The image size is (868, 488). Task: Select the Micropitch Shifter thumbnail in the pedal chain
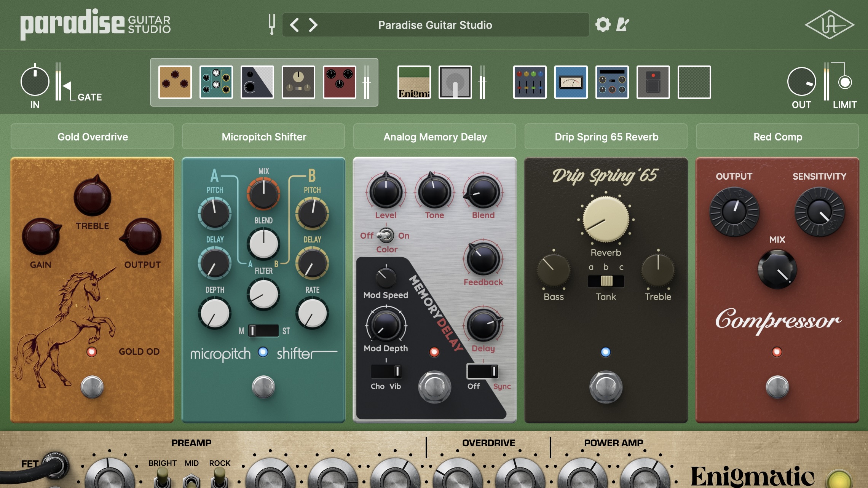216,82
